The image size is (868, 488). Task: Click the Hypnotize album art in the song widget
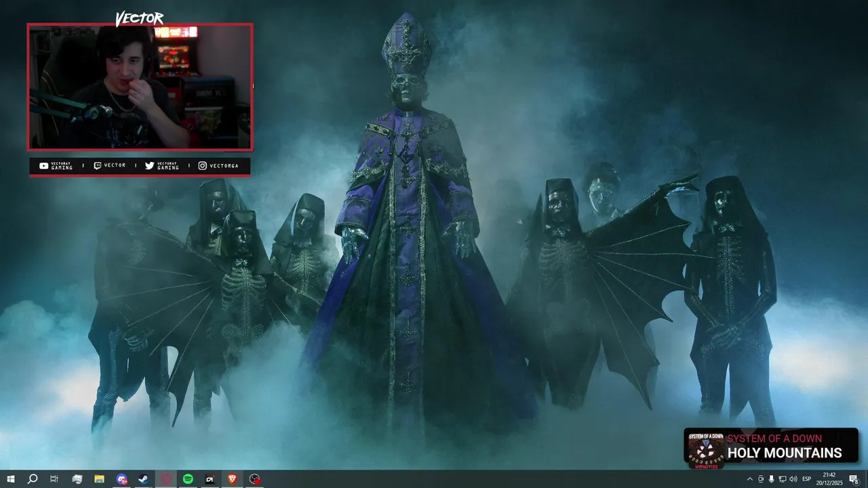point(706,450)
